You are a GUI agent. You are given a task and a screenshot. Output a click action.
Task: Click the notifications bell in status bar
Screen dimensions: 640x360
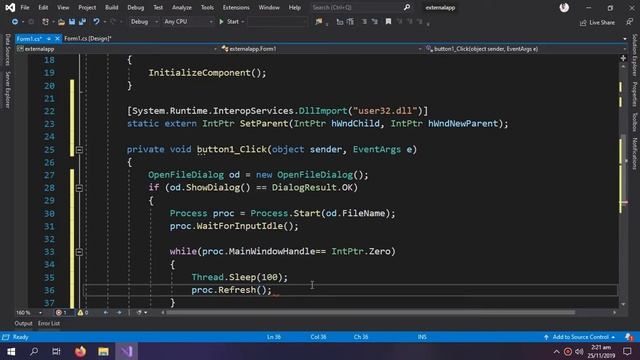coord(629,337)
